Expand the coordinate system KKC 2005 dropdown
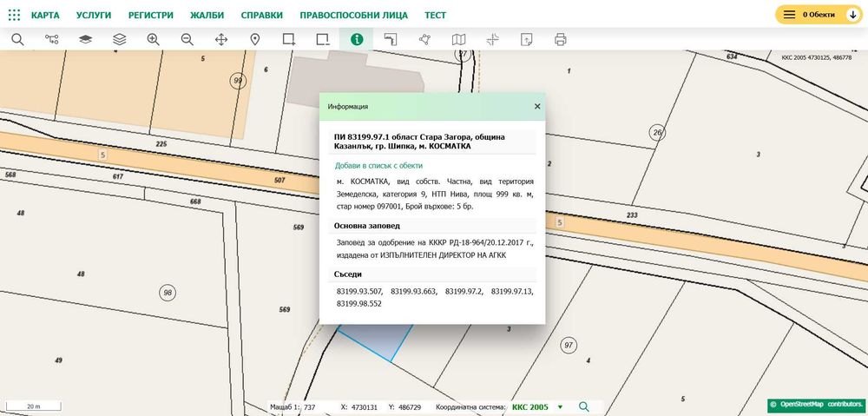 coord(560,406)
